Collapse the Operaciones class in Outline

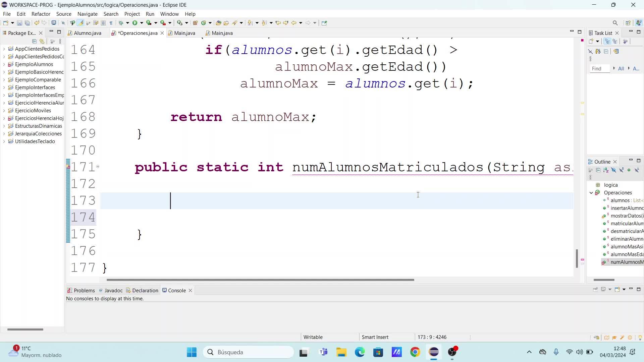591,193
